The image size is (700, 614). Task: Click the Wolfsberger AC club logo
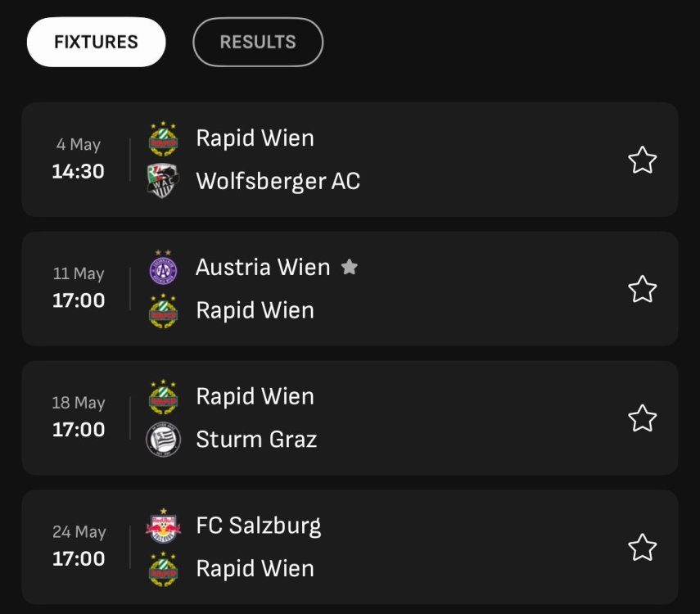[x=163, y=181]
